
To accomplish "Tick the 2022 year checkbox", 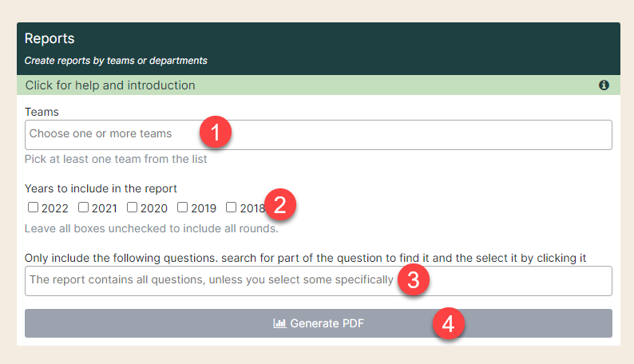I will tap(33, 208).
